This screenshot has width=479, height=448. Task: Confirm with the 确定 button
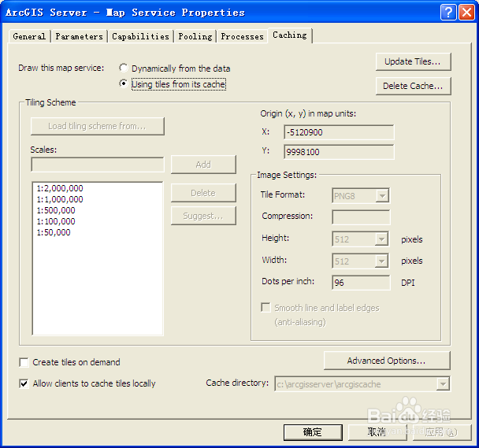(x=313, y=432)
